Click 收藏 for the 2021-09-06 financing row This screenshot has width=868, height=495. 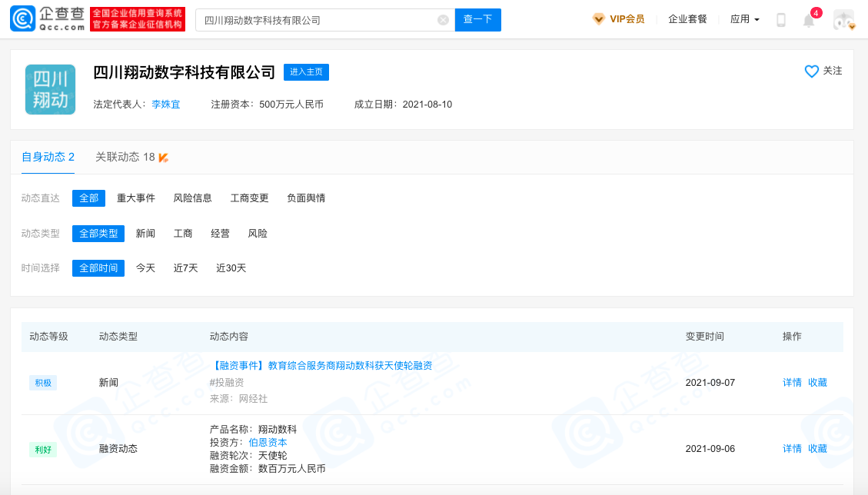click(x=817, y=448)
